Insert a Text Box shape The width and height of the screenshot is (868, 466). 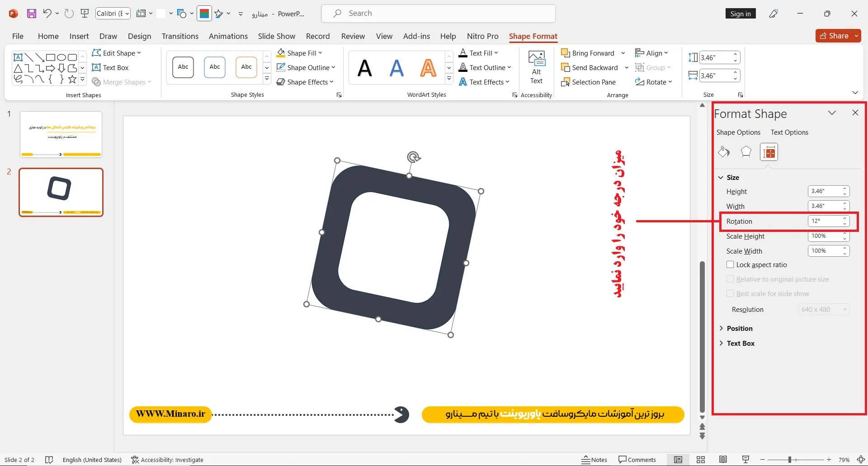[110, 67]
